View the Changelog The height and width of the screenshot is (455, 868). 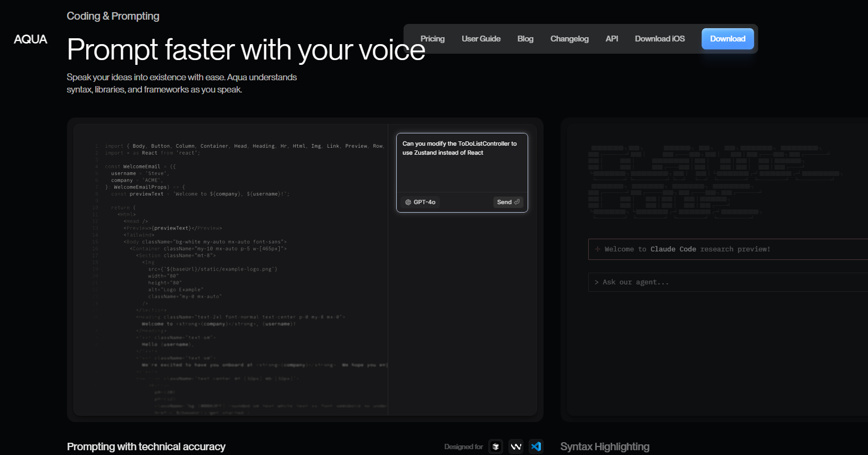pyautogui.click(x=569, y=39)
